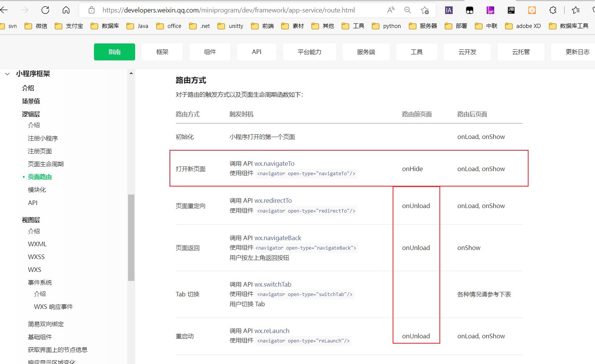Open 逻辑层 section in sidebar
Image resolution: width=595 pixels, height=364 pixels.
tap(31, 114)
